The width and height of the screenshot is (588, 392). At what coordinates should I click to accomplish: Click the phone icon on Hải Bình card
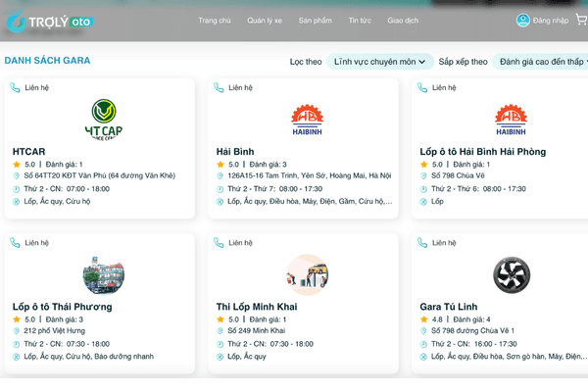[219, 87]
